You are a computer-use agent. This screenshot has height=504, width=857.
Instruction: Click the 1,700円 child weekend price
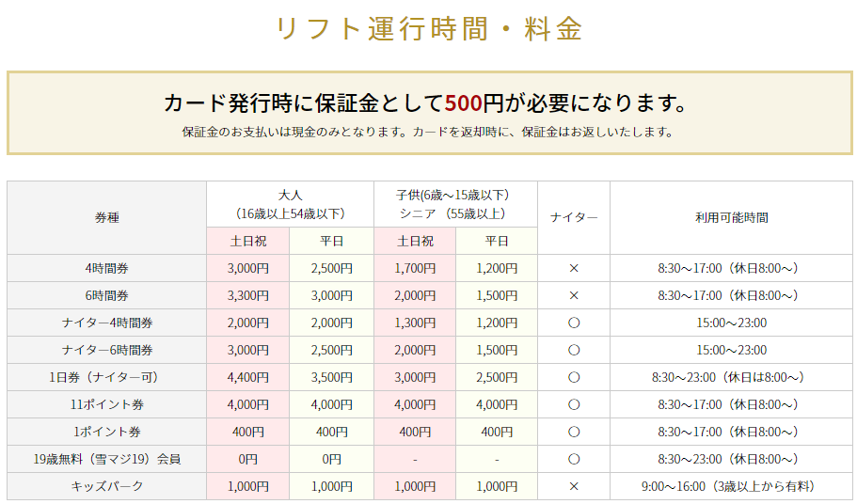(415, 269)
